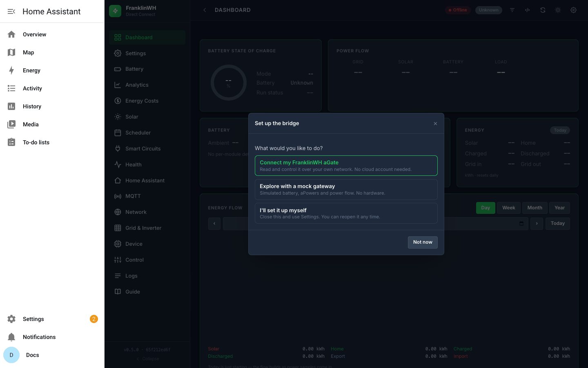
Task: Open the History page
Action: 52,106
